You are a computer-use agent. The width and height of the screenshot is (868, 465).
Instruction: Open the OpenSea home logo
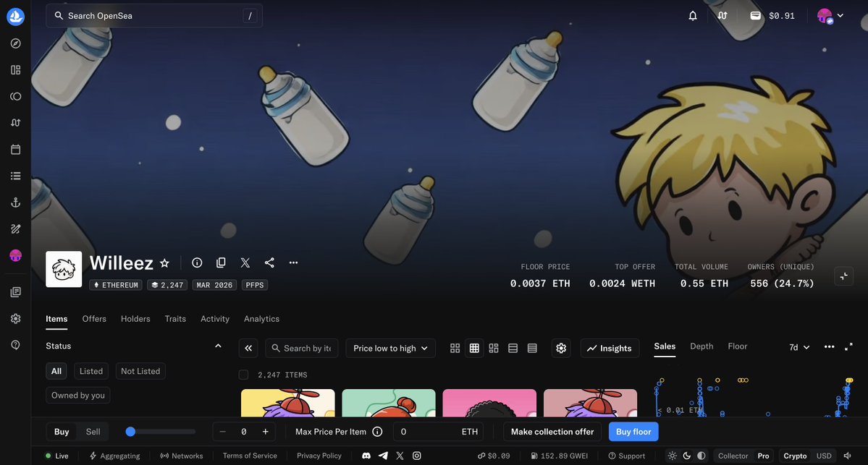coord(15,17)
